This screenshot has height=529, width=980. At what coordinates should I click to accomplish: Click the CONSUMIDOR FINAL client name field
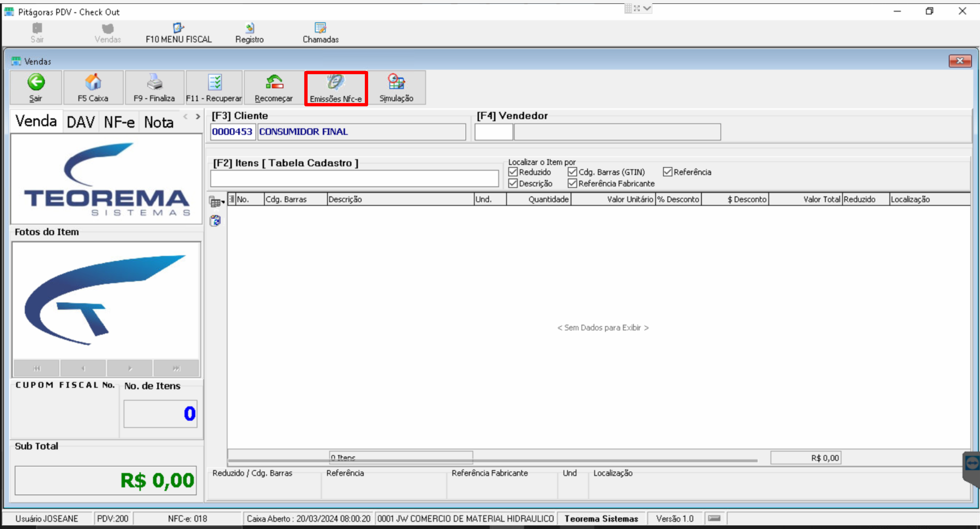[362, 131]
